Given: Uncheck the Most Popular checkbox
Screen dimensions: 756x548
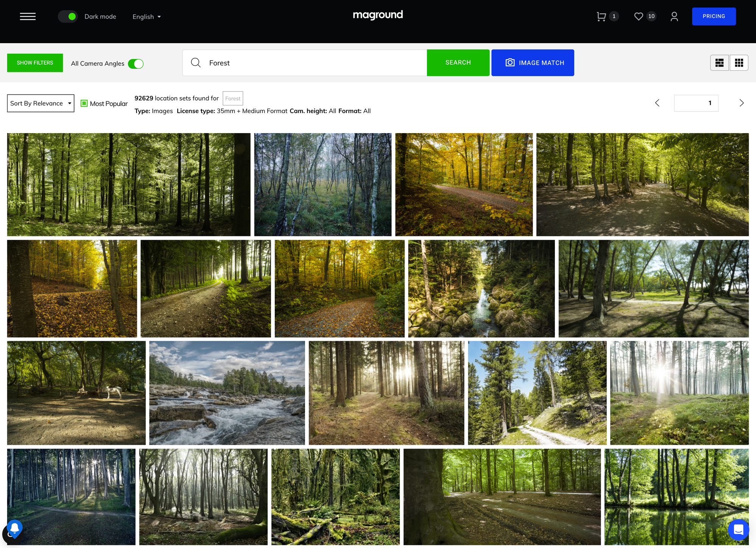Looking at the screenshot, I should [84, 103].
